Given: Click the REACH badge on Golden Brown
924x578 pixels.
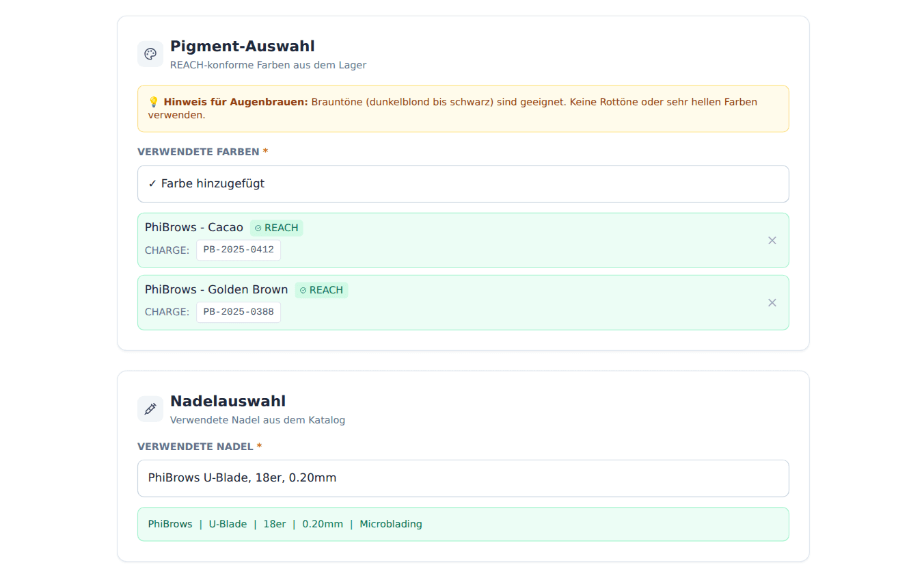Looking at the screenshot, I should coord(322,290).
